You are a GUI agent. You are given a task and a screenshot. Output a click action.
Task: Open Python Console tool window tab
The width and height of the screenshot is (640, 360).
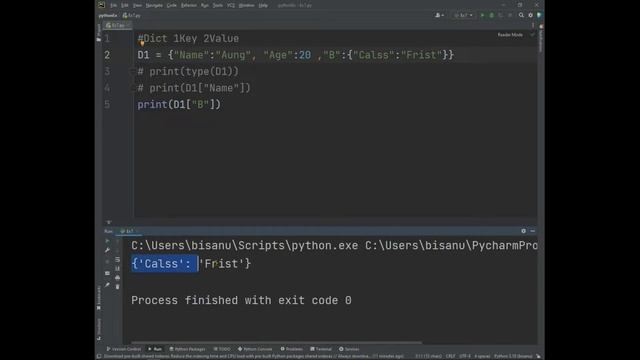coord(255,349)
